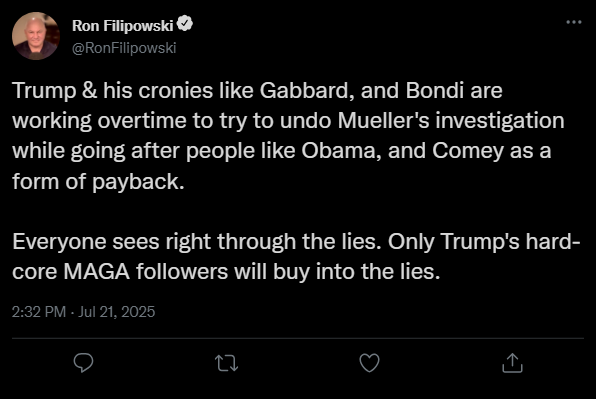Click the word MAGA in the tweet
Screen dimensions: 596x399
[97, 271]
